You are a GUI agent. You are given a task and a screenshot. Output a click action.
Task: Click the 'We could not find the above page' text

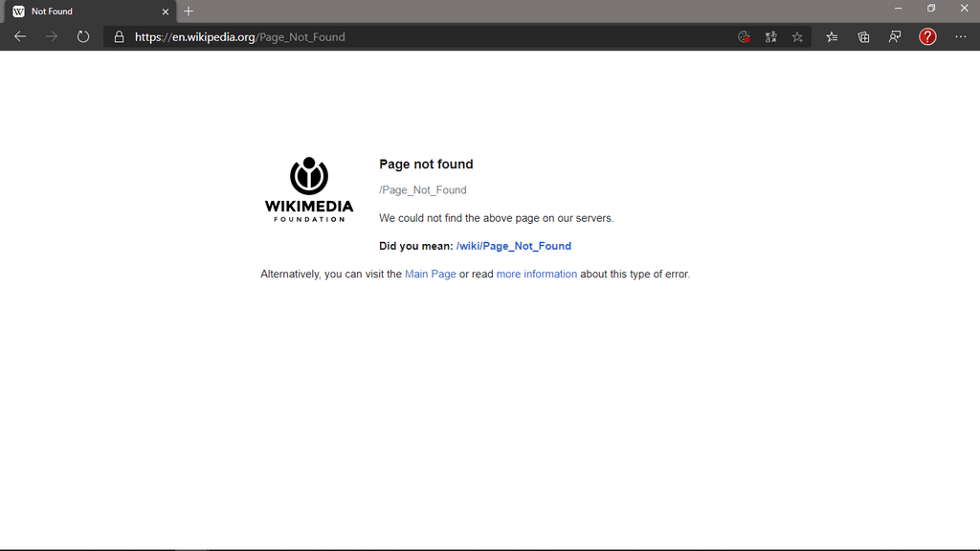497,218
